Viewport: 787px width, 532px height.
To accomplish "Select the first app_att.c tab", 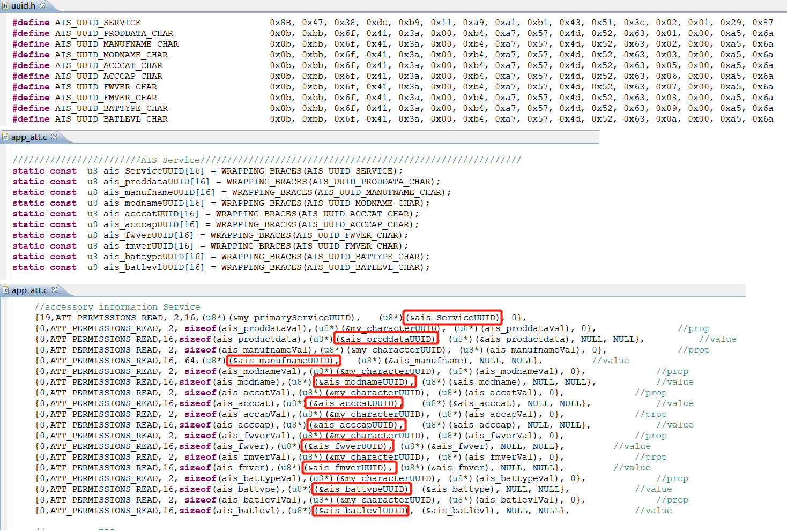I will 30,137.
